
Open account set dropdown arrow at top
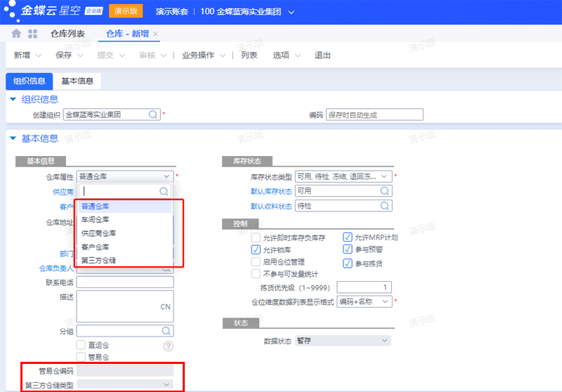coord(292,12)
